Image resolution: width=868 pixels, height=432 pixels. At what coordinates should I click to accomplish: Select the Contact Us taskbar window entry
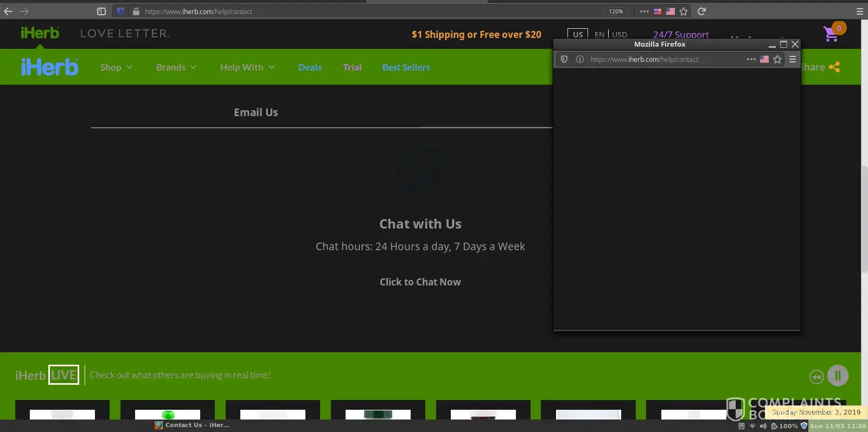point(192,425)
